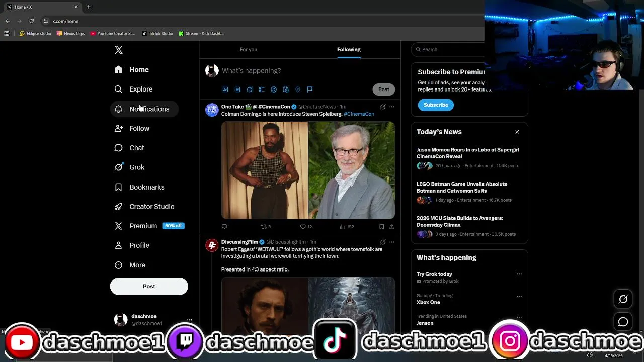Open the LEGO Batman Game news story
Image resolution: width=644 pixels, height=362 pixels.
coord(469,192)
